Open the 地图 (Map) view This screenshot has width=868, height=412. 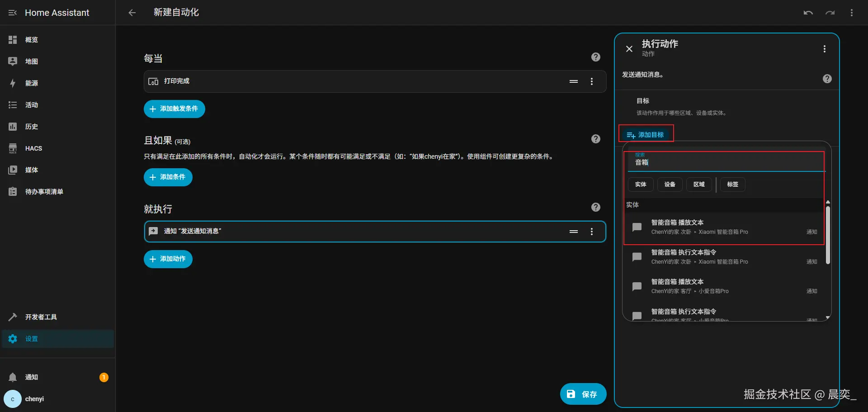point(31,61)
